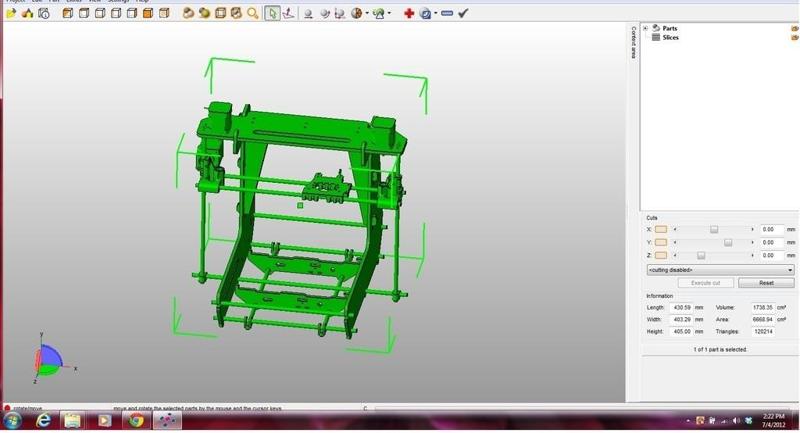Image resolution: width=800 pixels, height=433 pixels.
Task: Click the zoom-all icon showing parts in box
Action: click(236, 14)
